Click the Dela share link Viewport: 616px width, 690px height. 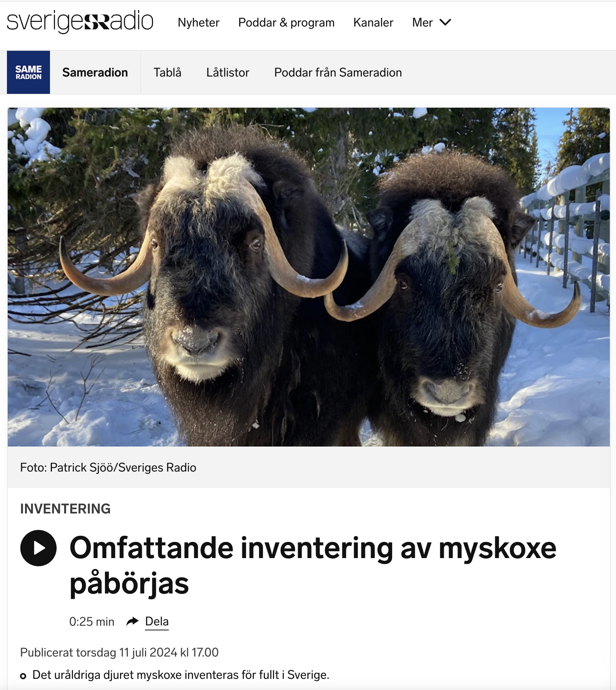point(157,621)
